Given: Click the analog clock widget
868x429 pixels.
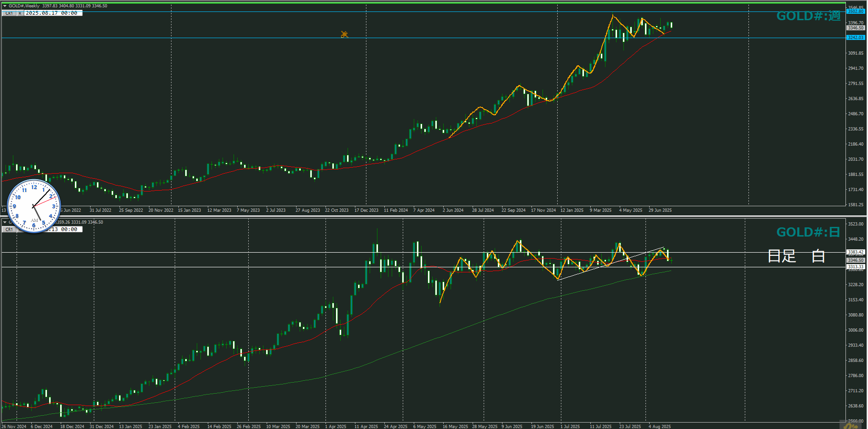Looking at the screenshot, I should 34,206.
